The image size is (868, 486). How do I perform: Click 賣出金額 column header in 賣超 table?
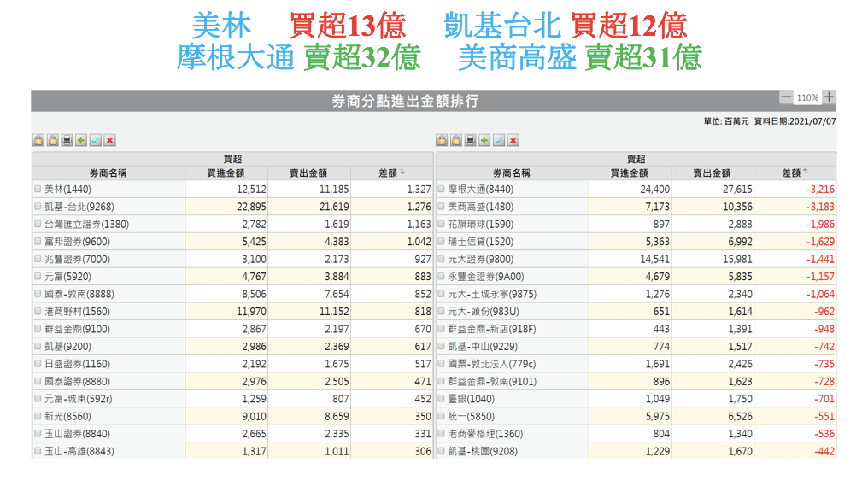coord(712,173)
